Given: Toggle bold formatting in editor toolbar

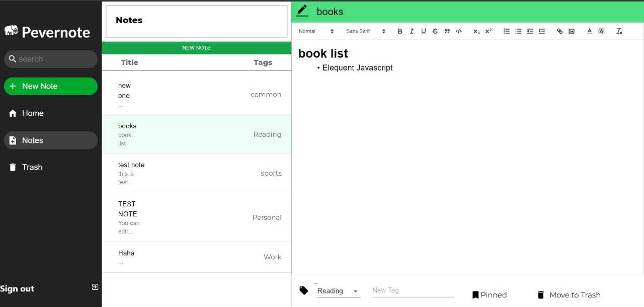Looking at the screenshot, I should (x=400, y=31).
